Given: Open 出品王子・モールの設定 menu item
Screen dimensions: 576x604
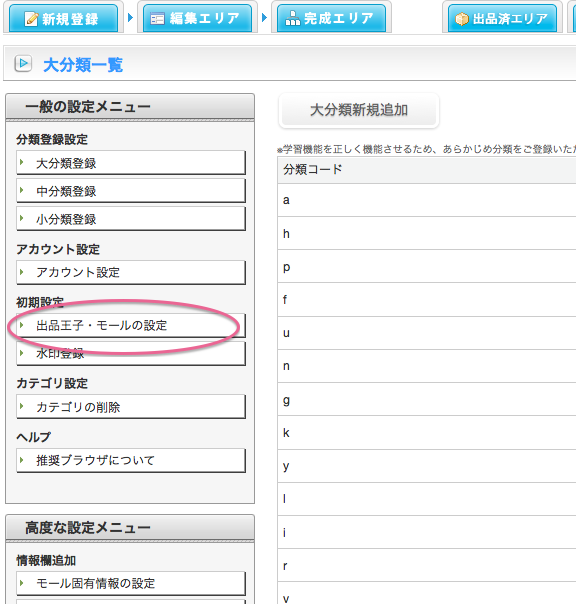Looking at the screenshot, I should coord(131,325).
